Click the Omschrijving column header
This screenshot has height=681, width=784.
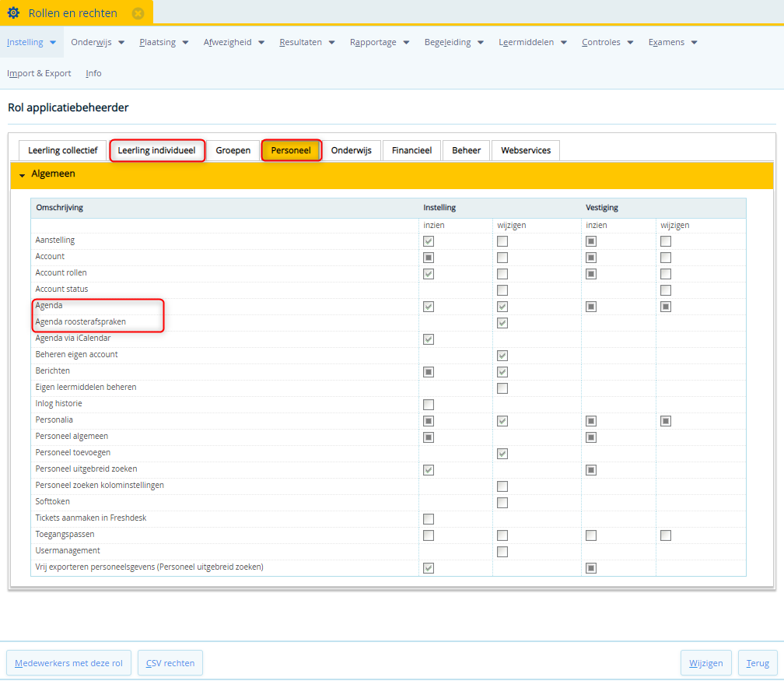[59, 208]
